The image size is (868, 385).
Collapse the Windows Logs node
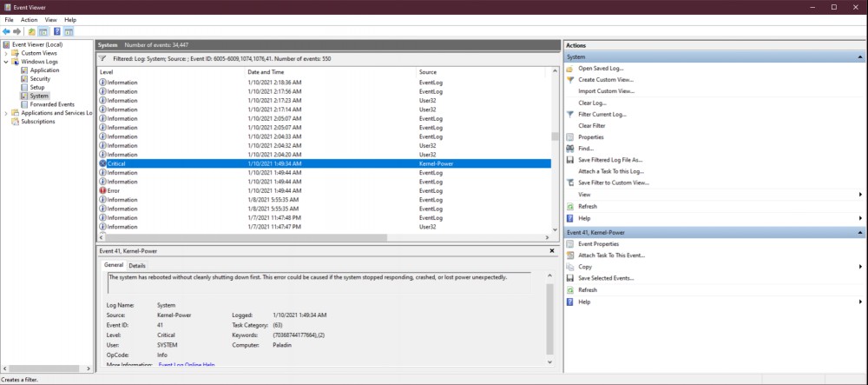6,62
